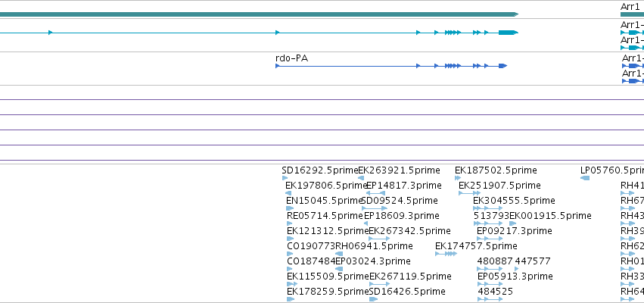Select the EN15045.5prime EST label
644x303 pixels.
[x=325, y=201]
